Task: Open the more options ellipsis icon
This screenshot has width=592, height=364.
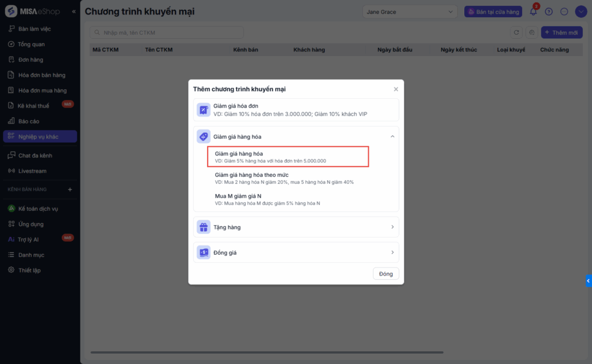Action: [564, 12]
